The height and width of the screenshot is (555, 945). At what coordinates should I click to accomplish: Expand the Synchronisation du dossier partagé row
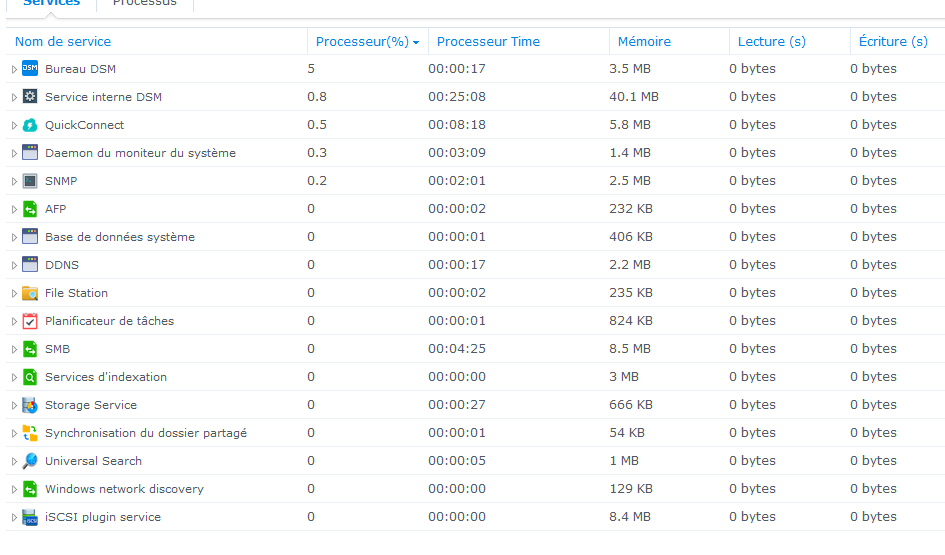point(14,433)
